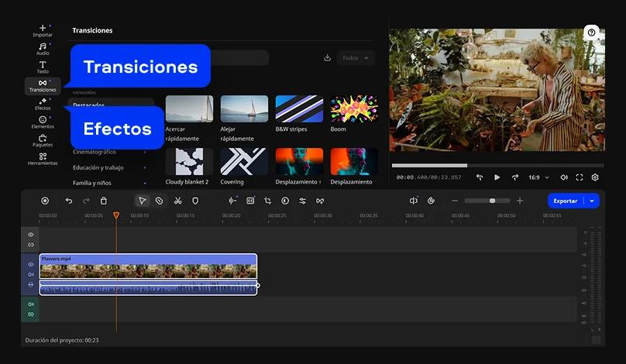Viewport: 626px width, 364px height.
Task: Open the Paquetes section in the sidebar
Action: (x=43, y=140)
